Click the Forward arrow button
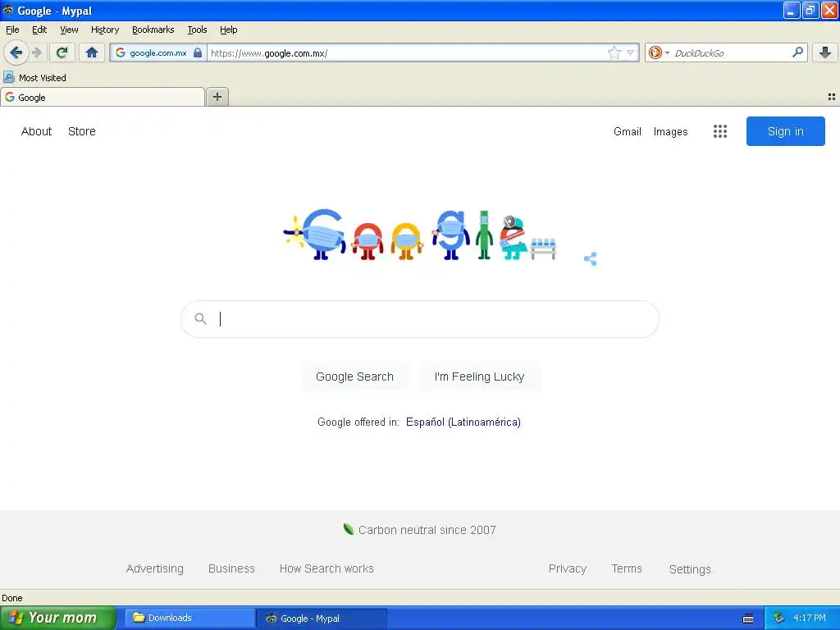 point(37,52)
